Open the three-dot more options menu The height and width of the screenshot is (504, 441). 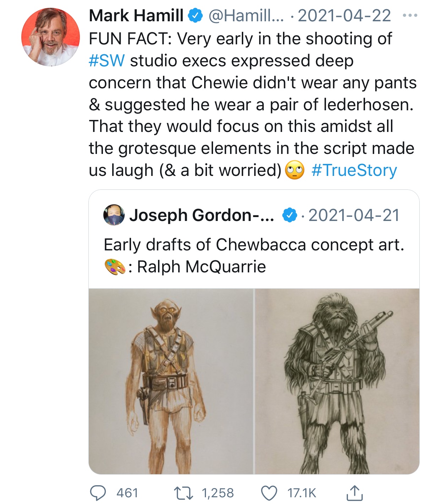point(410,16)
